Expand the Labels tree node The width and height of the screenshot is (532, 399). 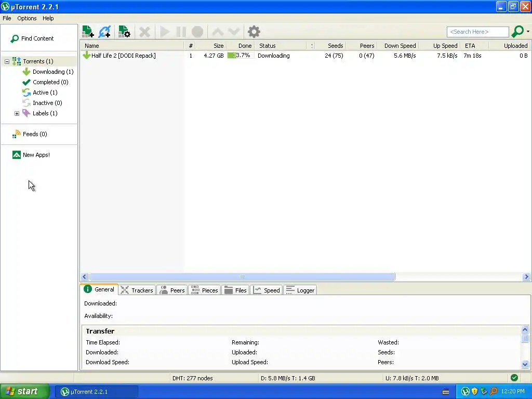pos(17,113)
